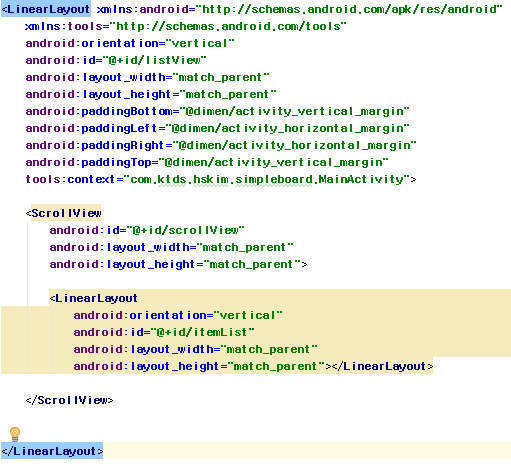Click the opening ScrollView tag
Image resolution: width=511 pixels, height=468 pixels.
[63, 213]
